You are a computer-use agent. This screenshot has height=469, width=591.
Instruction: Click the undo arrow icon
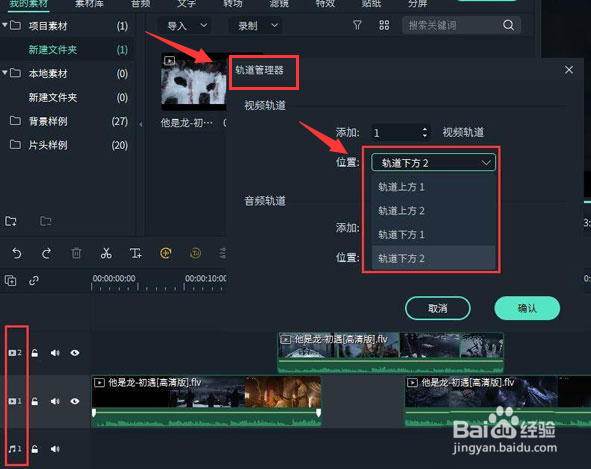pyautogui.click(x=17, y=253)
